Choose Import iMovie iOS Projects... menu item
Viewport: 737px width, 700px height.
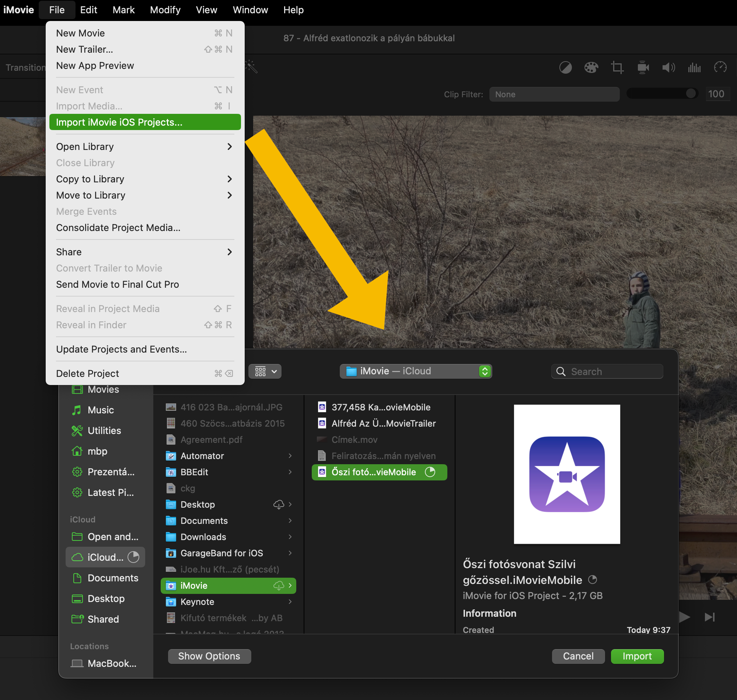pyautogui.click(x=145, y=122)
